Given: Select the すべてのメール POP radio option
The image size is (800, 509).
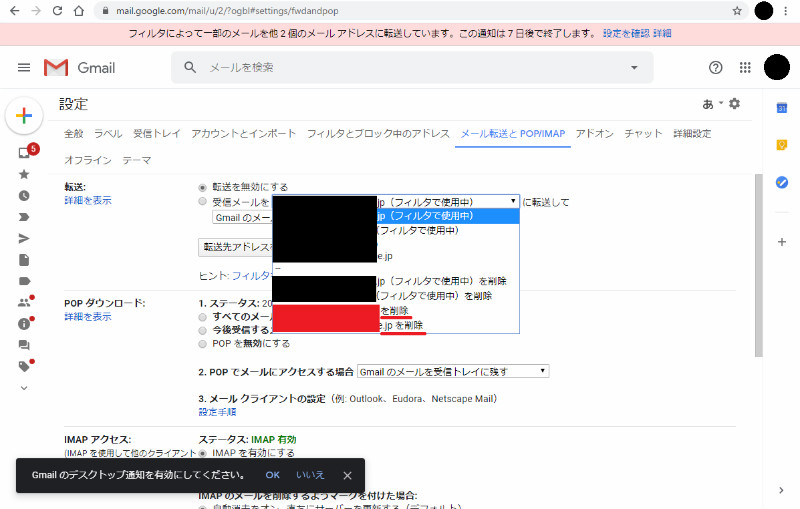Looking at the screenshot, I should pyautogui.click(x=203, y=317).
